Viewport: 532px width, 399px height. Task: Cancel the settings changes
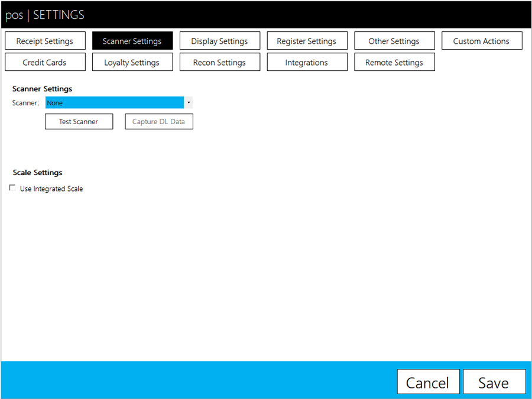(428, 382)
